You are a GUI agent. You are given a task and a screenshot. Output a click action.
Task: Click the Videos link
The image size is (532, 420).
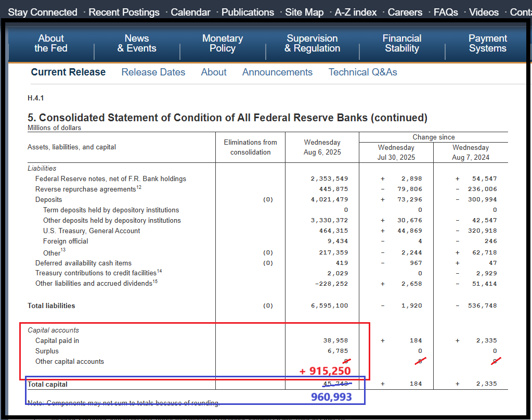(x=484, y=12)
